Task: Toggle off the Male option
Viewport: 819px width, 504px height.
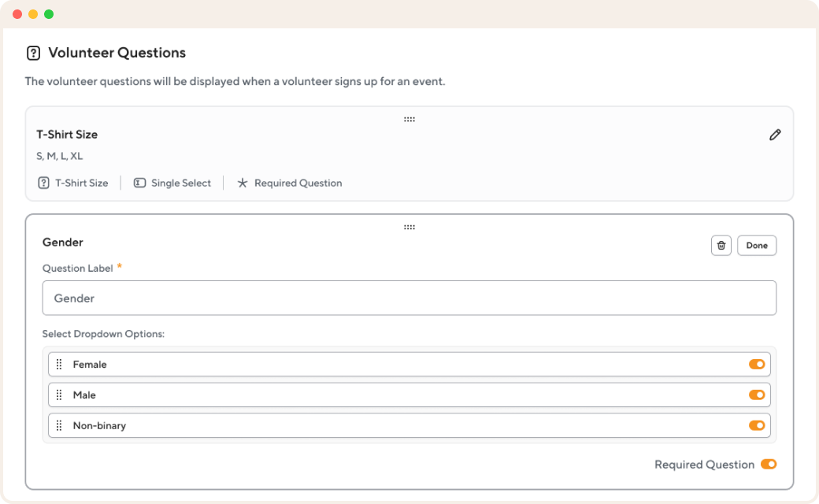Action: pos(757,395)
